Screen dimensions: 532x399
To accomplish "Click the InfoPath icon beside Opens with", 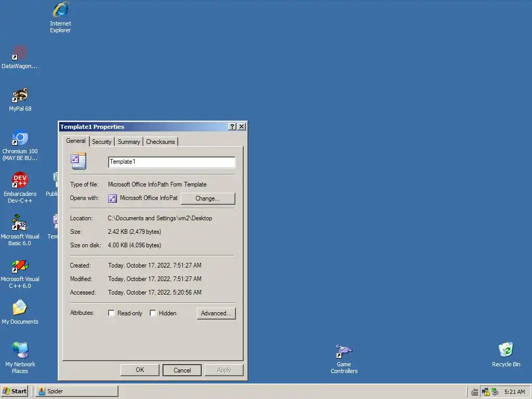I will (112, 198).
